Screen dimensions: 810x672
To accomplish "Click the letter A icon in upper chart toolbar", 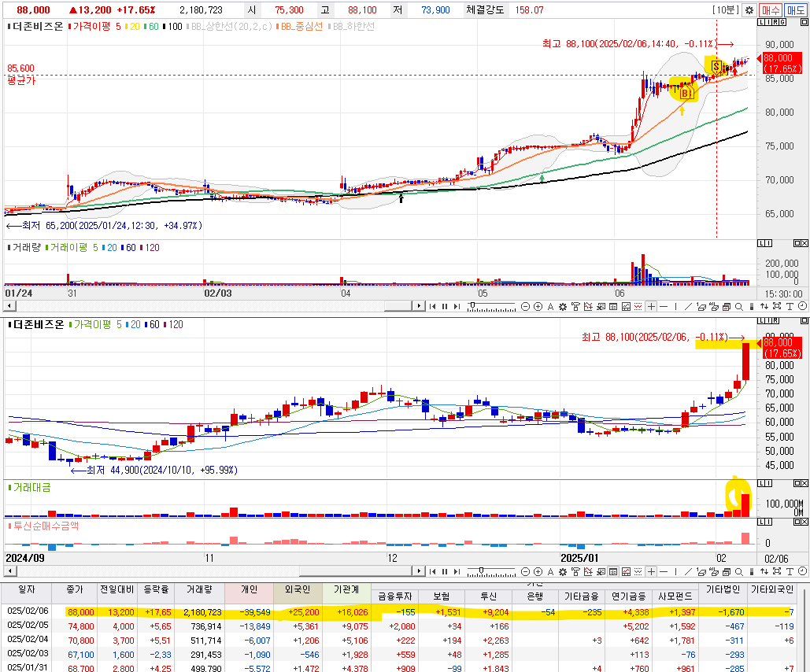I will [551, 306].
